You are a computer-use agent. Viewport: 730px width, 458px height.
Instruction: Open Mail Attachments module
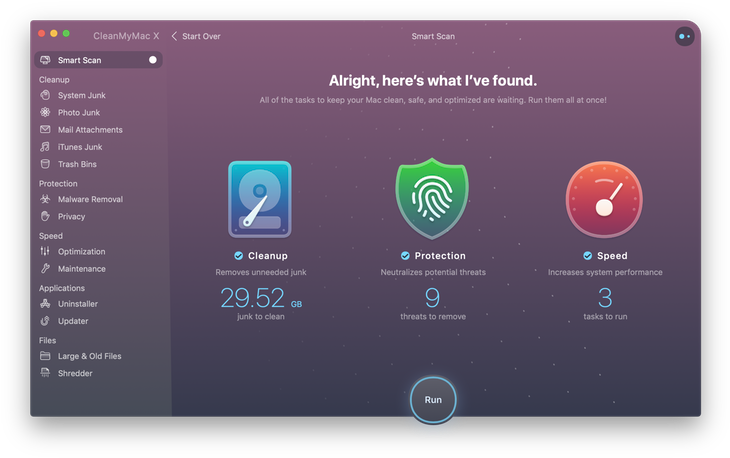(90, 129)
